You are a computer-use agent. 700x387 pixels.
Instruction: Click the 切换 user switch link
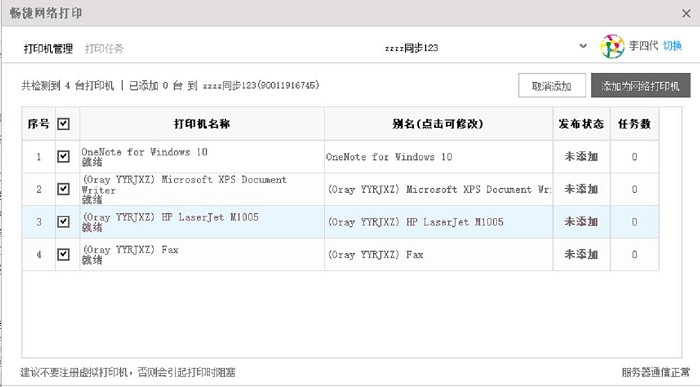click(672, 46)
